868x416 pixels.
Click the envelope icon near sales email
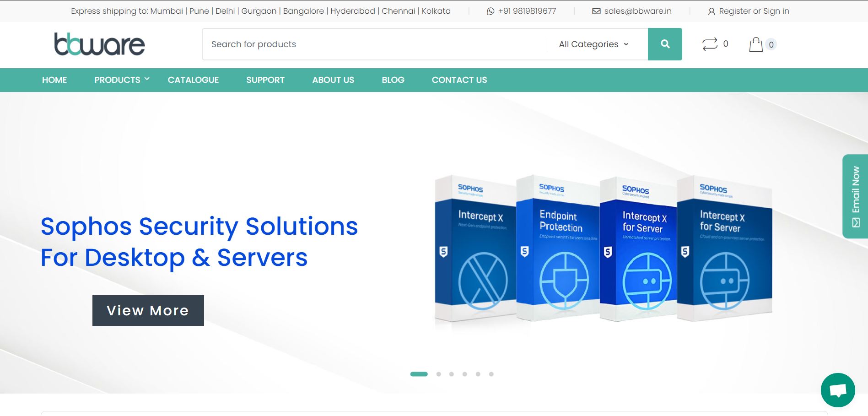(596, 11)
